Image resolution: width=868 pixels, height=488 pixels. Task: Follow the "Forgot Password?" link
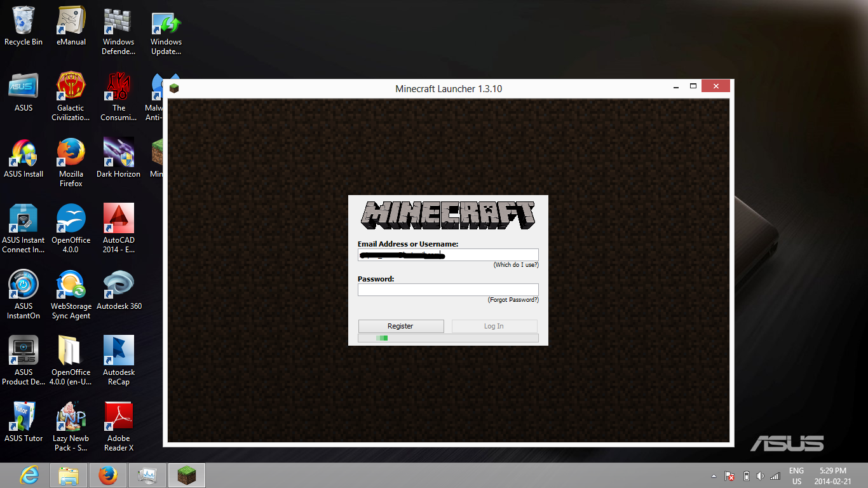tap(513, 300)
